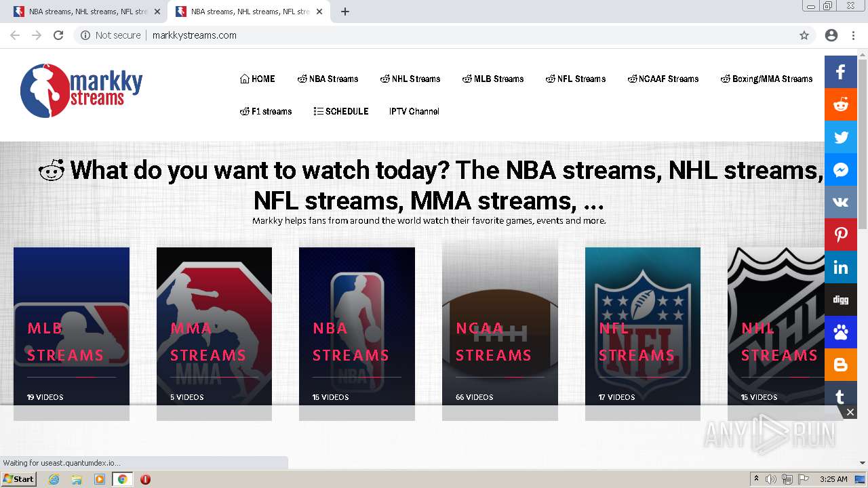The width and height of the screenshot is (868, 488).
Task: Click the taskbar clock showing 3:25 AM
Action: [833, 479]
